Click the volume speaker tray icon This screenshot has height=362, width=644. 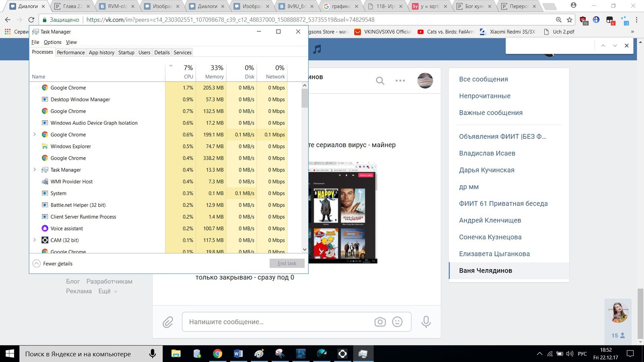[570, 354]
